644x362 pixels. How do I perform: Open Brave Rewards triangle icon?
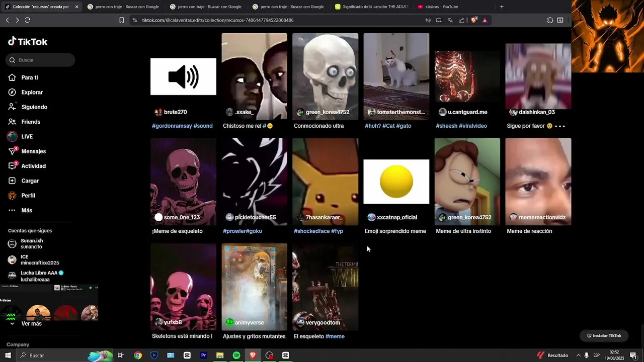pyautogui.click(x=485, y=20)
